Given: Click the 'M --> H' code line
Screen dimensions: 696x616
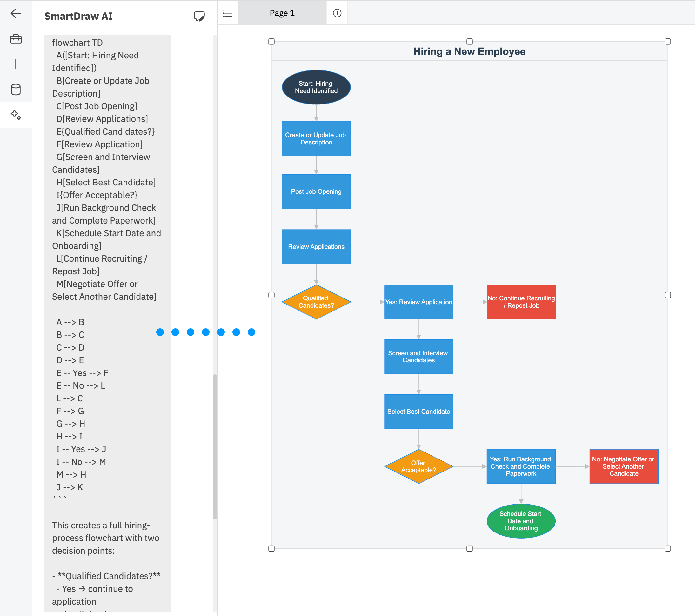Looking at the screenshot, I should click(x=71, y=475).
